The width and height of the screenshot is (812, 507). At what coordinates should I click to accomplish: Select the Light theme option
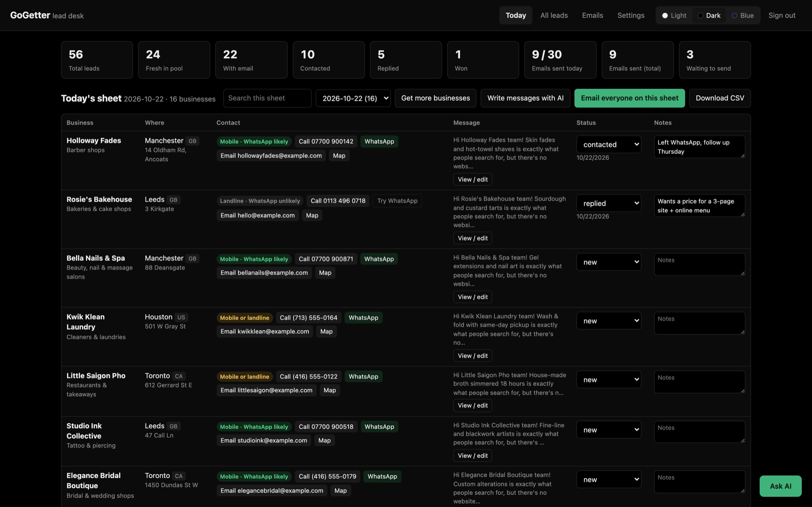pos(674,15)
